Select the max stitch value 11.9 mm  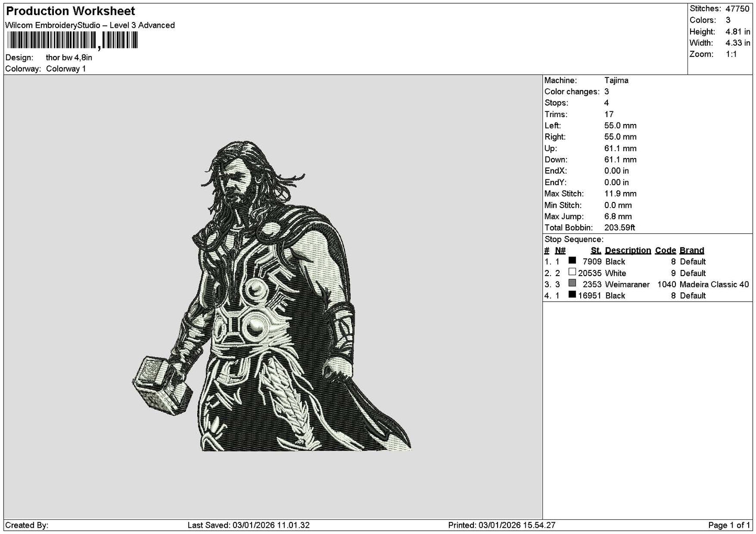[620, 194]
